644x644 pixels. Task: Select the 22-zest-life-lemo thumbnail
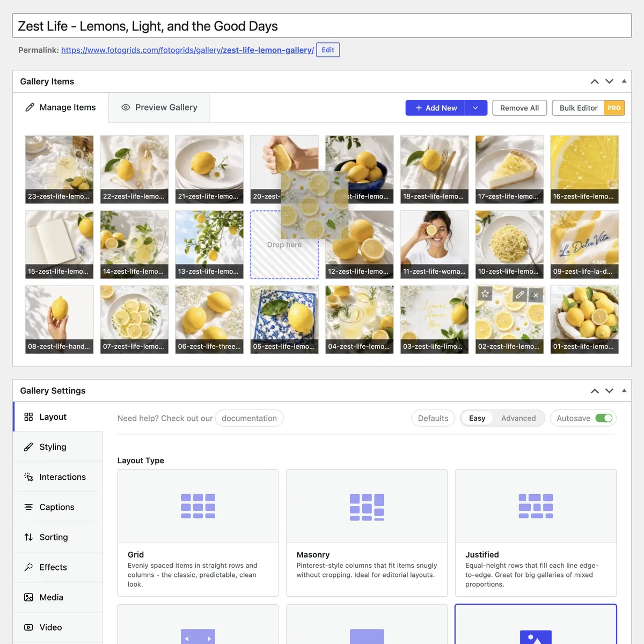point(134,170)
